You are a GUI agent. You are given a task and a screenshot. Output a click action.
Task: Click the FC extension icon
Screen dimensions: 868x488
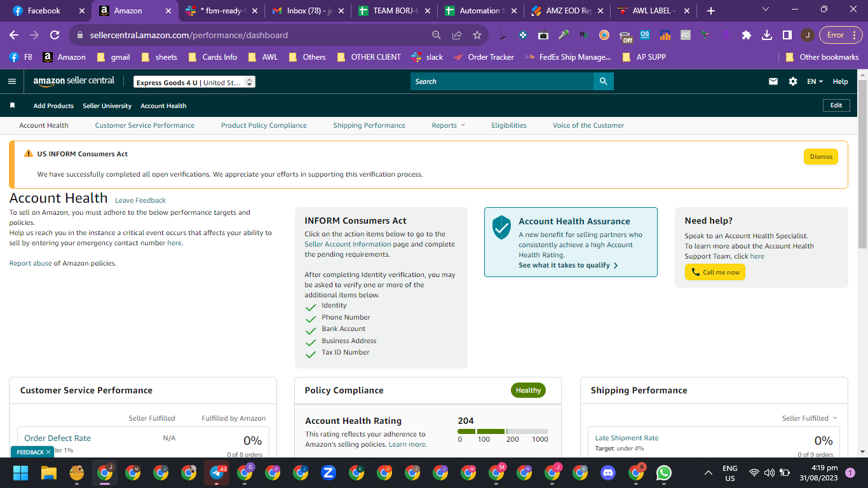686,35
